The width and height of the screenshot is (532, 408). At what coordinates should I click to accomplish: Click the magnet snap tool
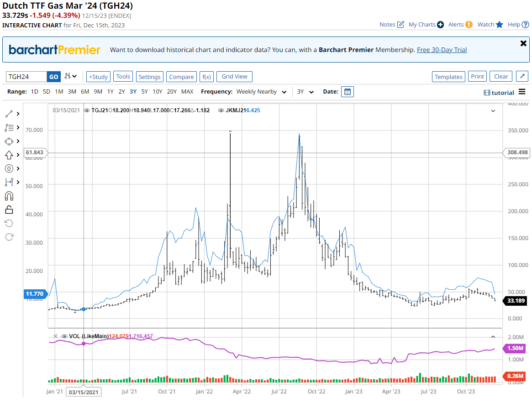tap(9, 196)
